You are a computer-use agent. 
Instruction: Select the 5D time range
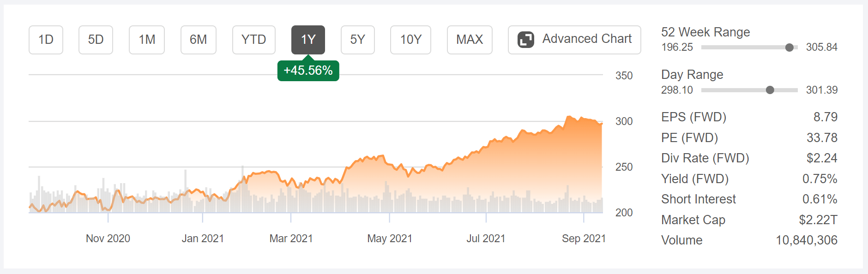click(96, 40)
